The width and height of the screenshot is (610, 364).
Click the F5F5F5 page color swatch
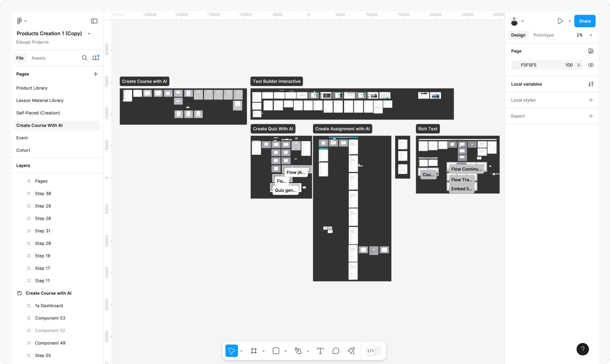(516, 65)
